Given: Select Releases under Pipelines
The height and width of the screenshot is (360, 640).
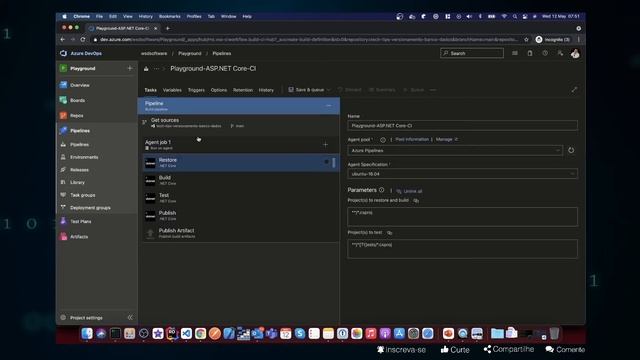Looking at the screenshot, I should point(79,170).
